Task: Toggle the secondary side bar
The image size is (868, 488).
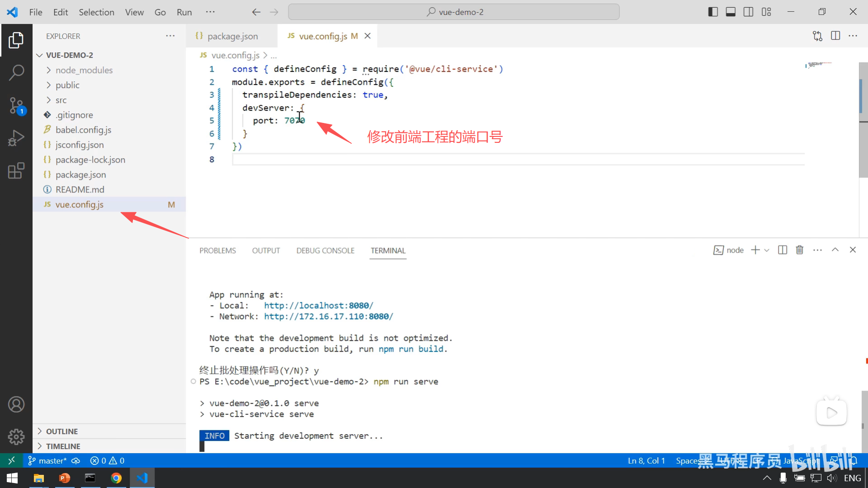Action: pos(748,12)
